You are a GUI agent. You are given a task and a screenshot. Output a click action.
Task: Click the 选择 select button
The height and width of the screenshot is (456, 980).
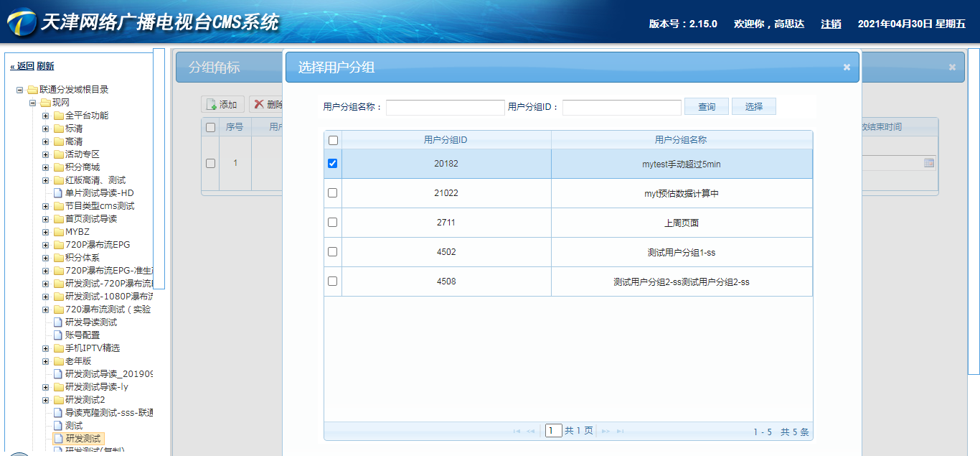coord(754,106)
